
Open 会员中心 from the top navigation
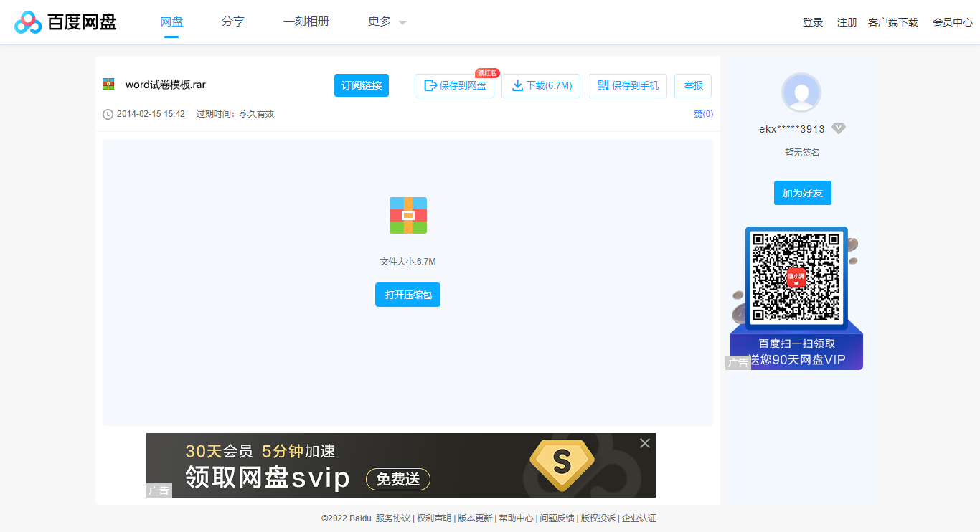tap(952, 22)
